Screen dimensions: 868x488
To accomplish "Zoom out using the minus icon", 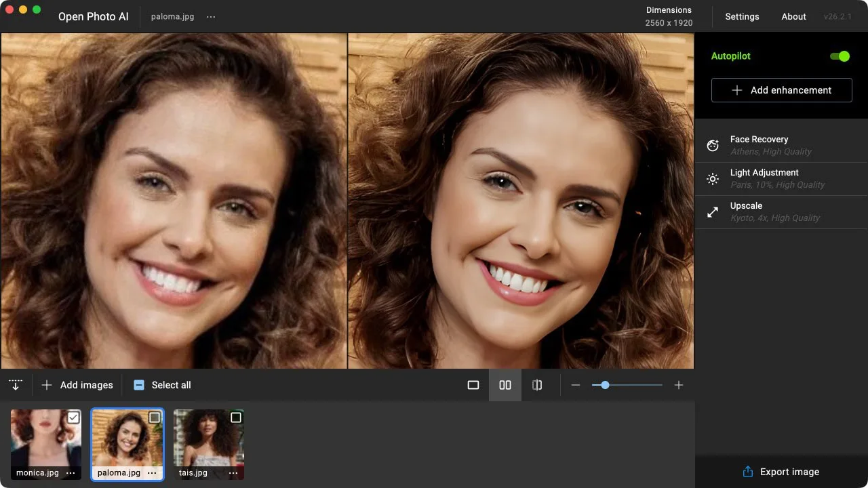I will pyautogui.click(x=576, y=385).
